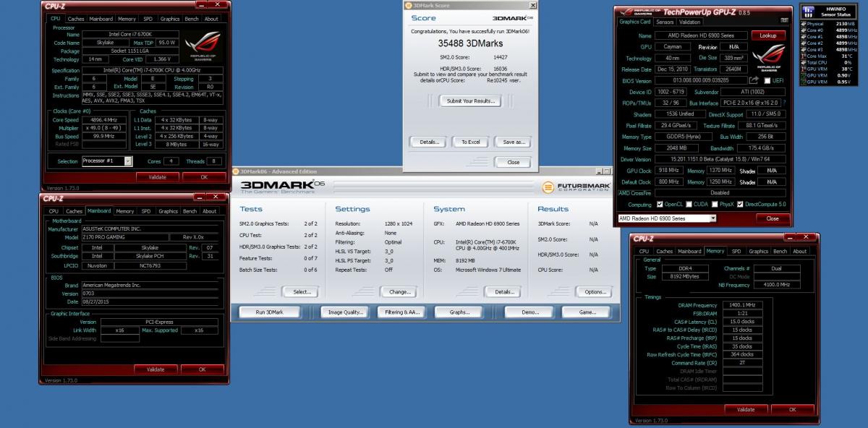Open the About tab in the CPU-Z Memory window
The width and height of the screenshot is (868, 428).
coord(799,251)
